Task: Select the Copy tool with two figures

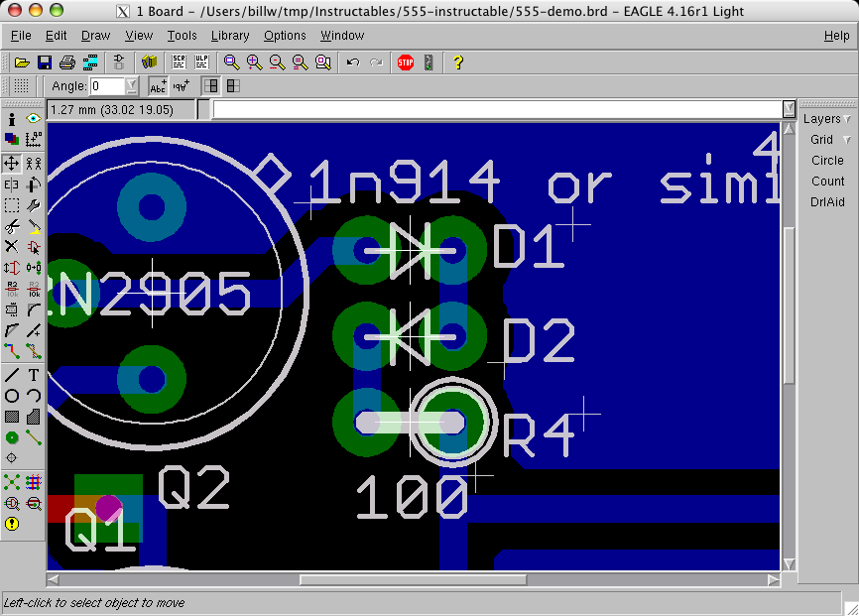Action: click(34, 163)
